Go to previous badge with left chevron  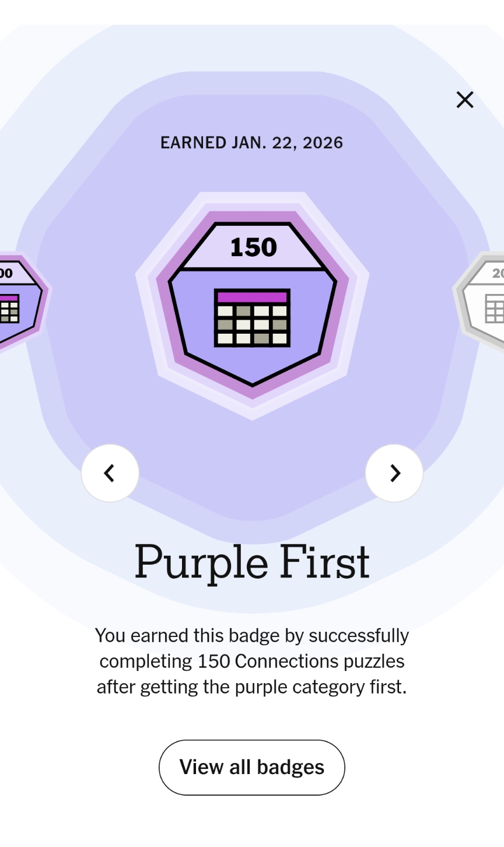[x=110, y=473]
